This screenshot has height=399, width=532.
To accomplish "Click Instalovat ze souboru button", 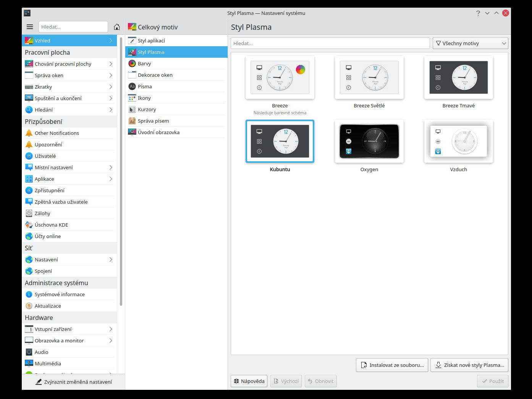I will point(392,365).
